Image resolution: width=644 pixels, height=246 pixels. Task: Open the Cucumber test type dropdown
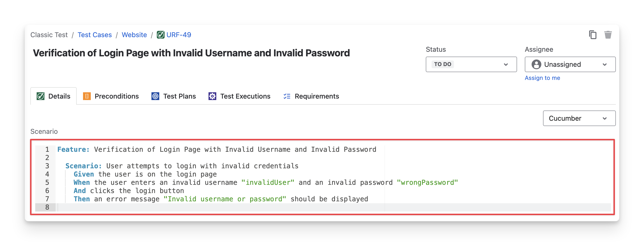click(x=579, y=118)
